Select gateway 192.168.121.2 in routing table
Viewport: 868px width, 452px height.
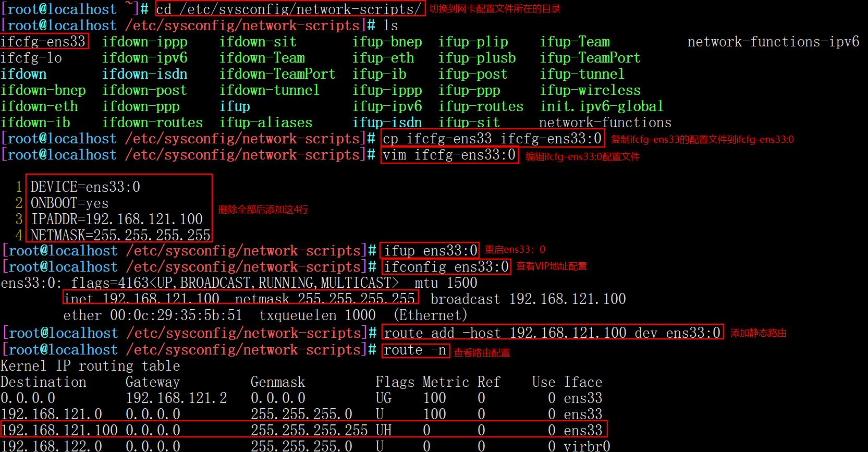click(176, 398)
